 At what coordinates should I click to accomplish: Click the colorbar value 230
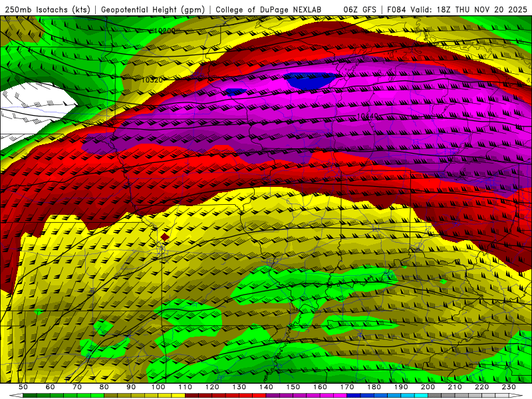point(509,387)
